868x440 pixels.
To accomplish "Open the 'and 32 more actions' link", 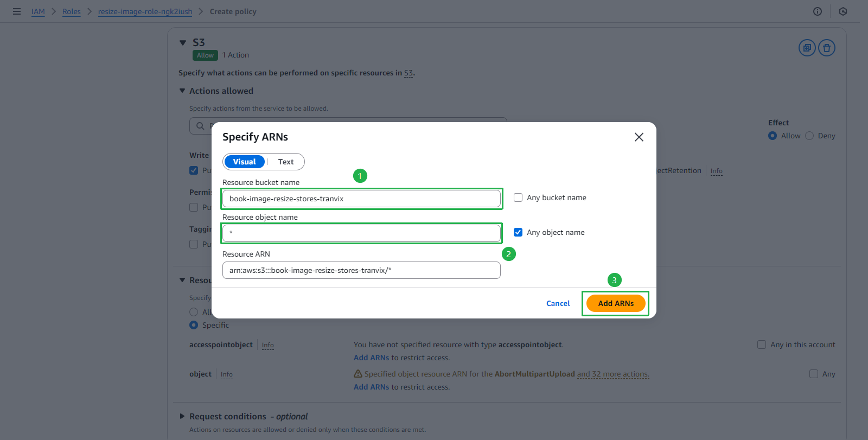I will click(x=613, y=374).
